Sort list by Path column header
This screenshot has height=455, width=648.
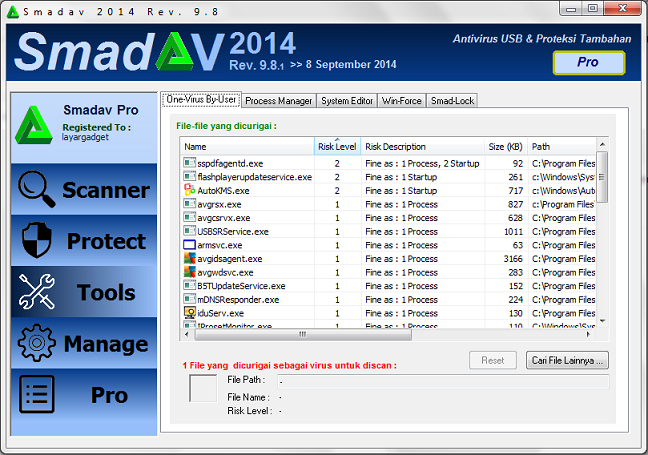point(562,147)
